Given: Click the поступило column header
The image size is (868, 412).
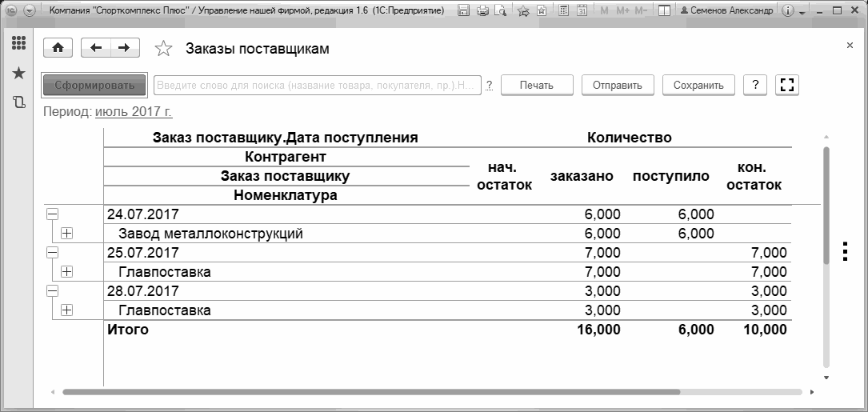Looking at the screenshot, I should coord(671,176).
